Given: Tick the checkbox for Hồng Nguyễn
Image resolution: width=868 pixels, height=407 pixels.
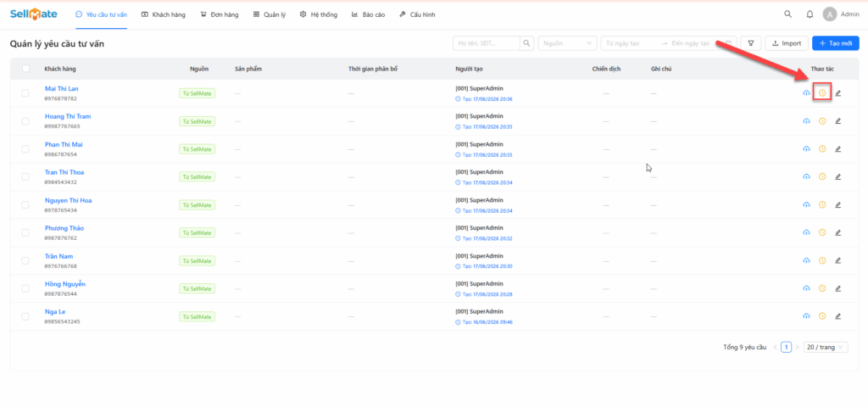Looking at the screenshot, I should pyautogui.click(x=25, y=288).
